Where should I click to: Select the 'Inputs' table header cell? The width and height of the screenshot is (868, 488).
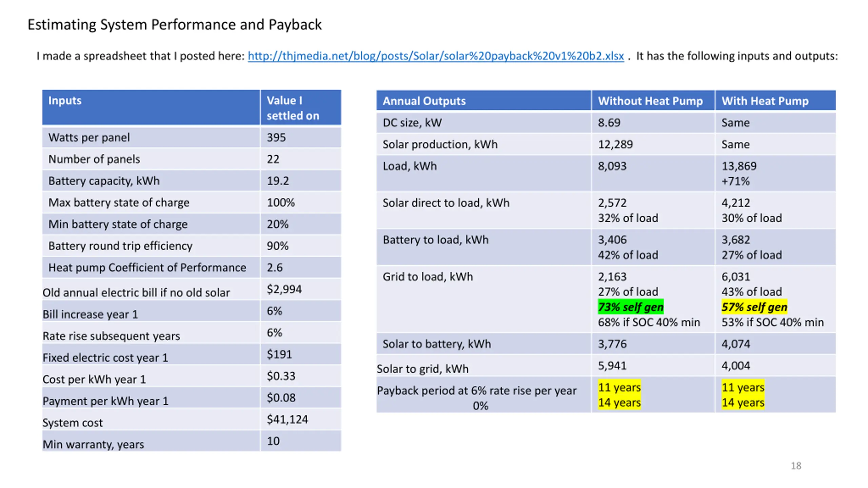65,101
